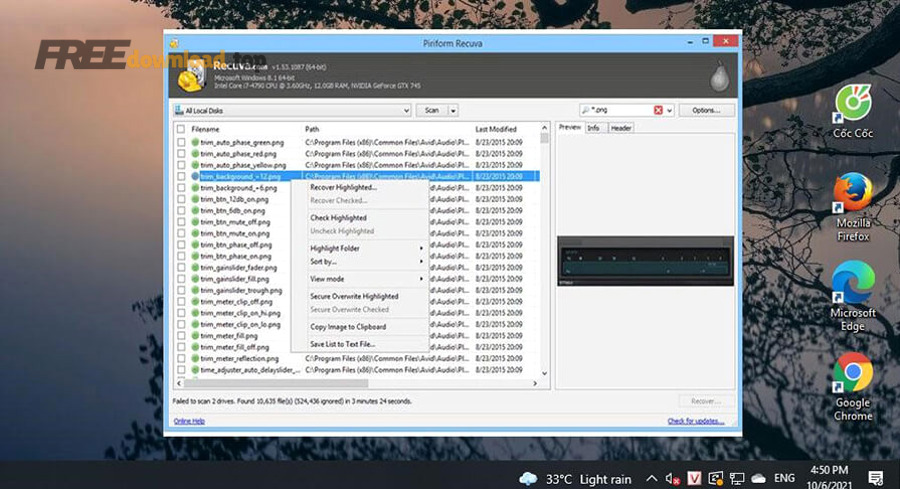Screen dimensions: 900x489
Task: Open the Options button
Action: (x=706, y=110)
